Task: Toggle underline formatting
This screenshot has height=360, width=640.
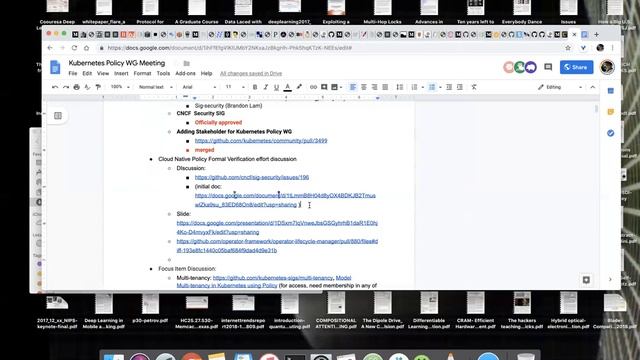Action: point(276,87)
